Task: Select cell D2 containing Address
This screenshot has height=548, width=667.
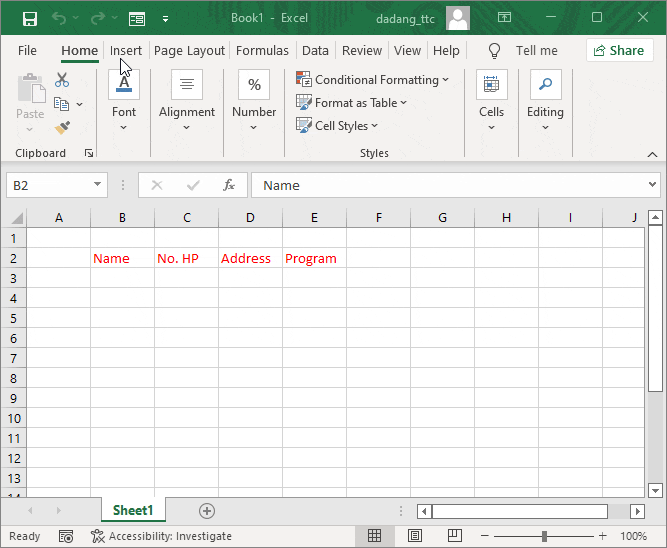Action: coord(250,258)
